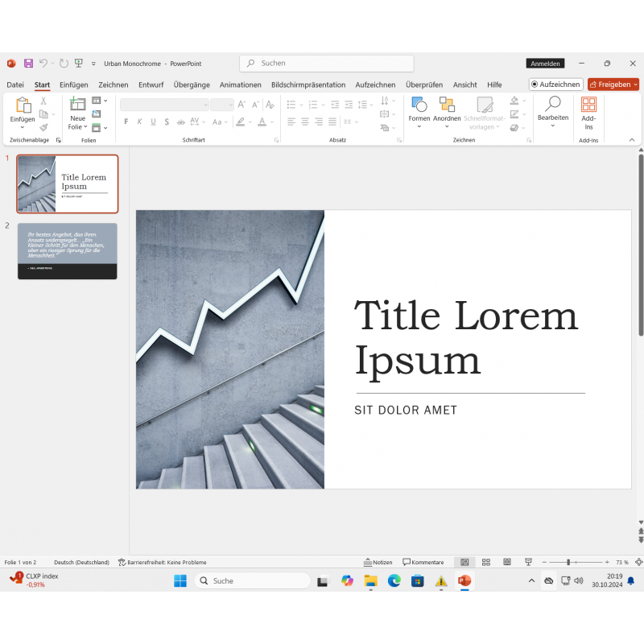This screenshot has height=644, width=644.
Task: Open the Formen shapes gallery
Action: 419,105
